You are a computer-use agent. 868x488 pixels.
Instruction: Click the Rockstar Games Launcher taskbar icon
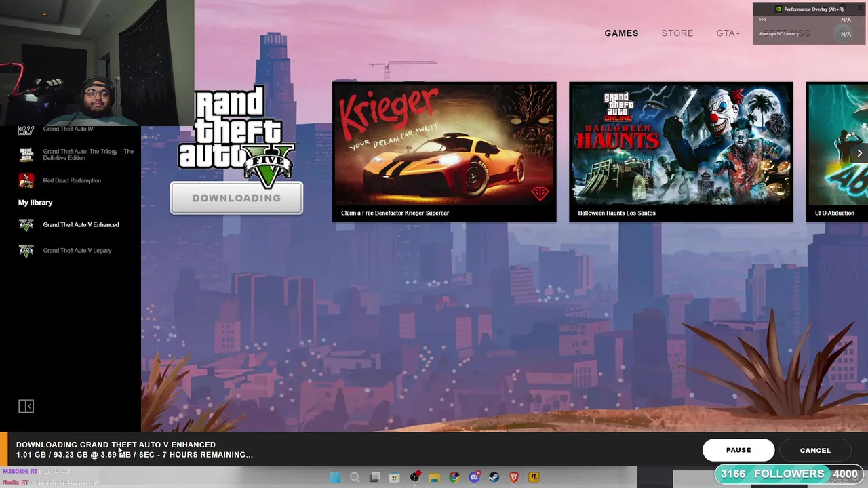click(534, 477)
